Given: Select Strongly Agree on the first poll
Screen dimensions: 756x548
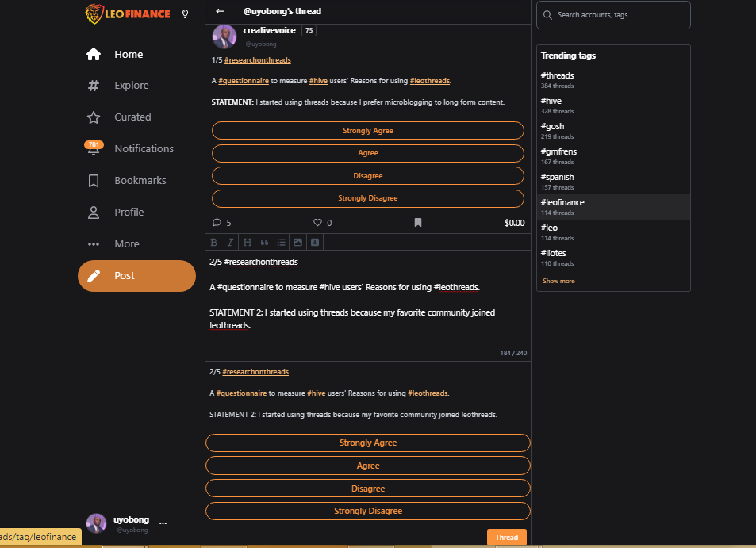Looking at the screenshot, I should coord(368,131).
